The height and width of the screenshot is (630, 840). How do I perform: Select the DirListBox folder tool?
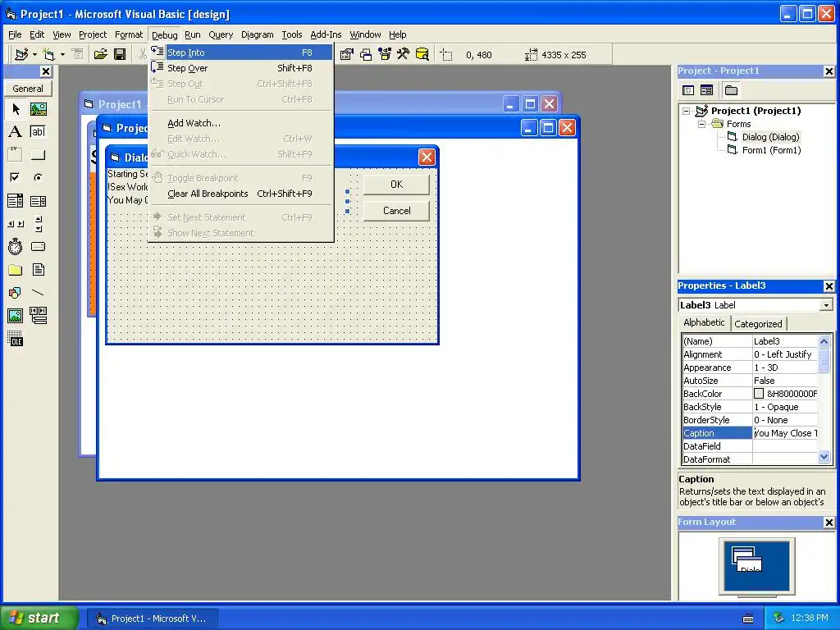coord(16,269)
